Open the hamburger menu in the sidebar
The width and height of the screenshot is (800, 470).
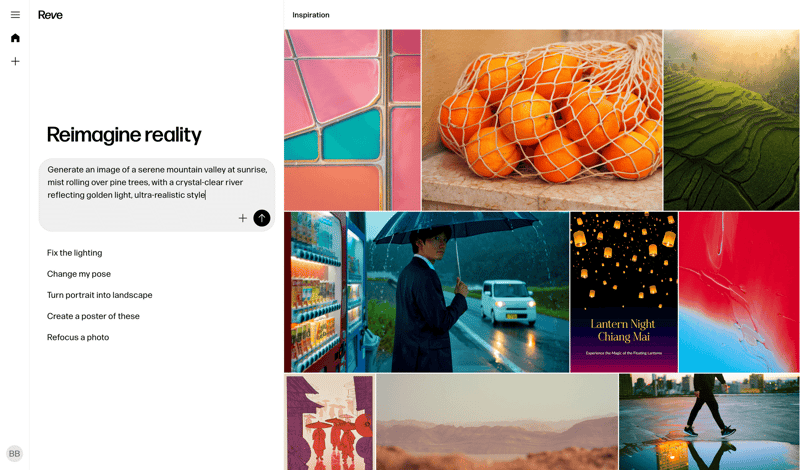click(15, 15)
